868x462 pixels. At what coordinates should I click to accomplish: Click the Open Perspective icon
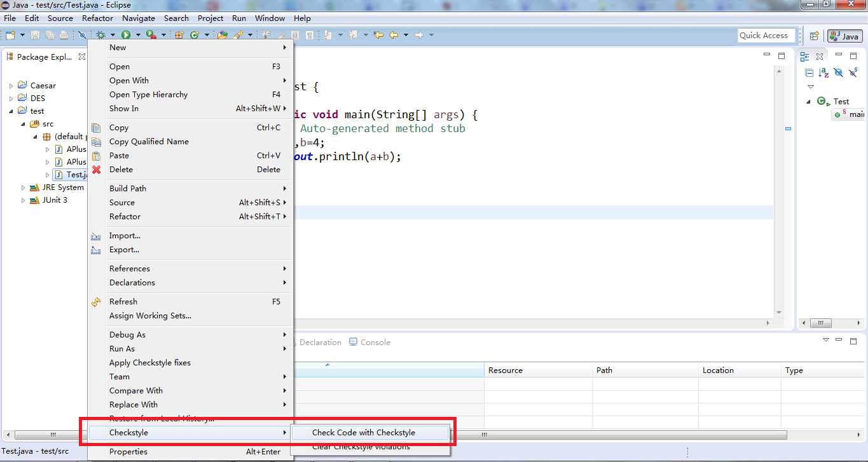tap(814, 36)
